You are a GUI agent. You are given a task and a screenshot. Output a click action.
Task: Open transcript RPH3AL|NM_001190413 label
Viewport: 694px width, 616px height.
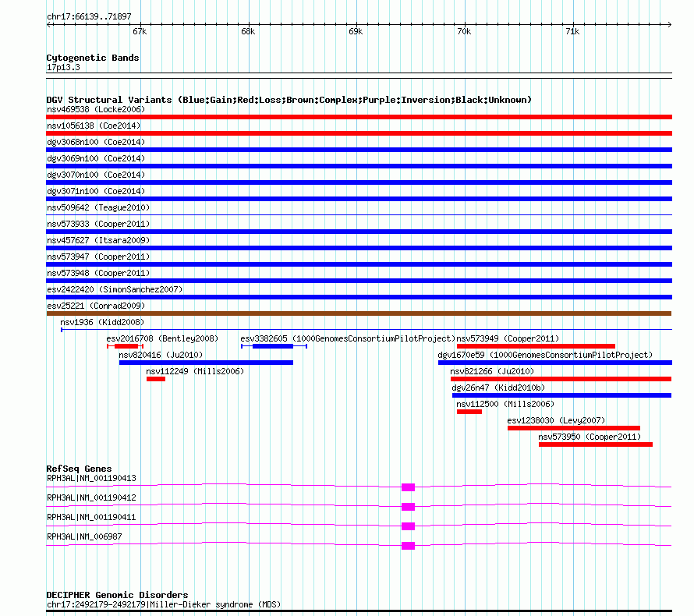(x=91, y=478)
